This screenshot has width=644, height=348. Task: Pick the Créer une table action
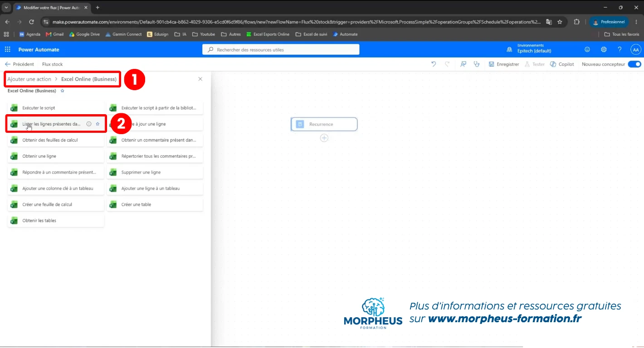click(155, 204)
